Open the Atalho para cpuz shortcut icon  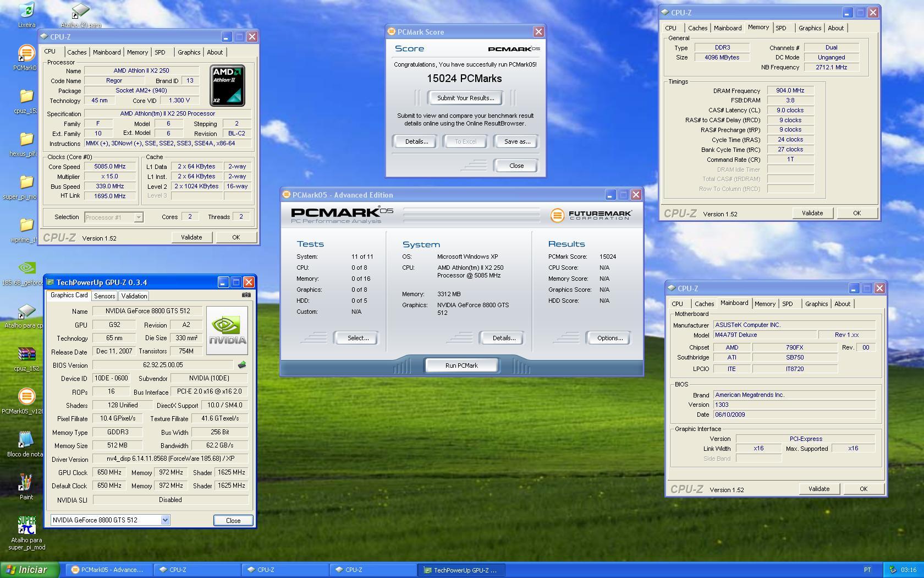click(x=26, y=311)
